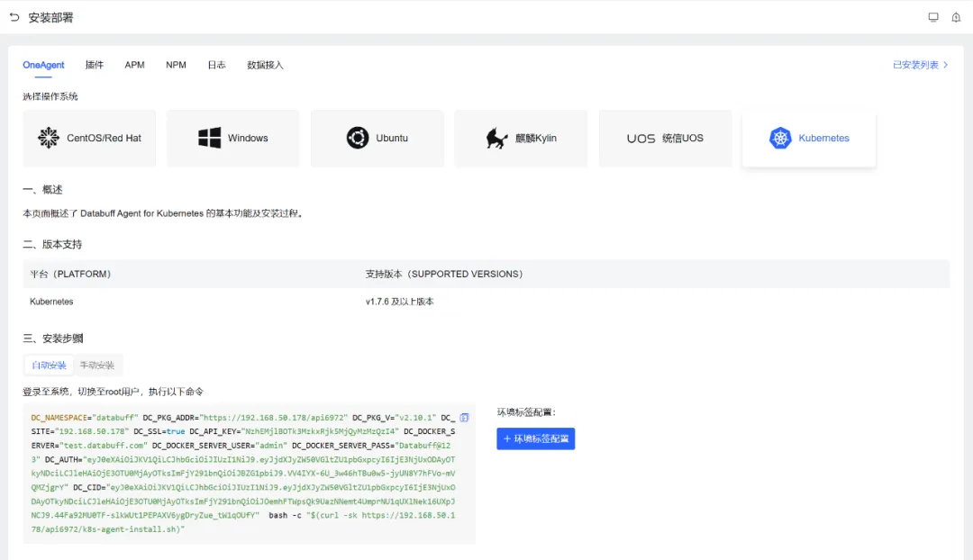Select the Windows logo icon
973x560 pixels.
click(209, 138)
